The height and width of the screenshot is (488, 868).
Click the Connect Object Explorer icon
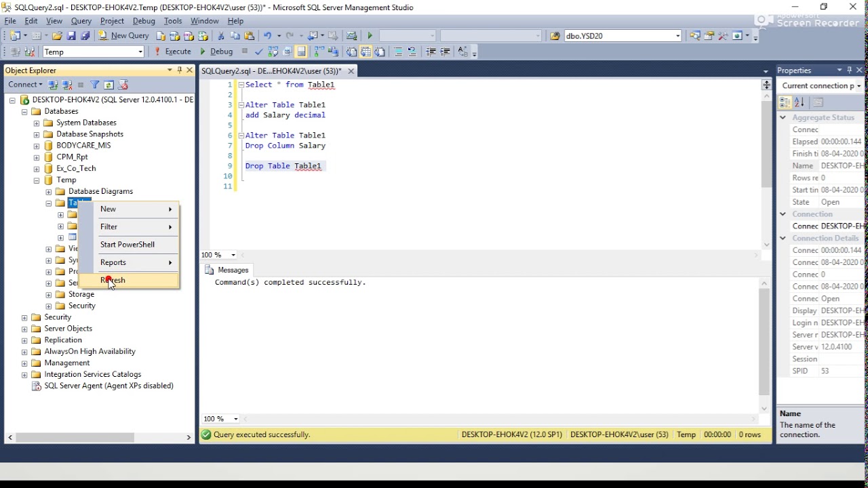[x=54, y=85]
